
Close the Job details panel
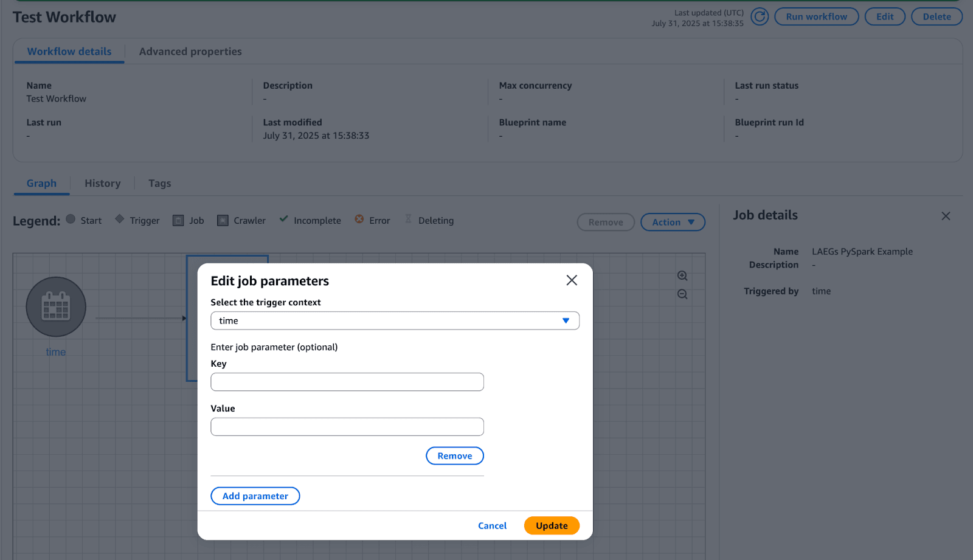coord(945,216)
